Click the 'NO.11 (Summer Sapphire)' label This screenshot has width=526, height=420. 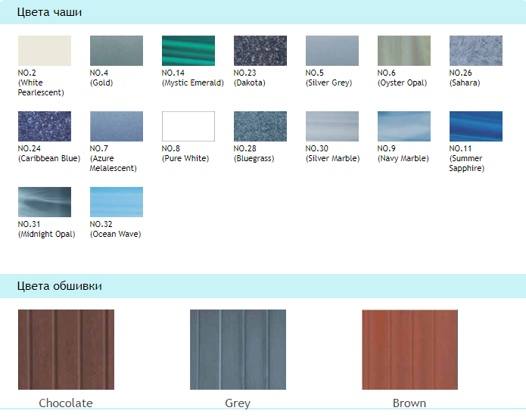(x=467, y=158)
